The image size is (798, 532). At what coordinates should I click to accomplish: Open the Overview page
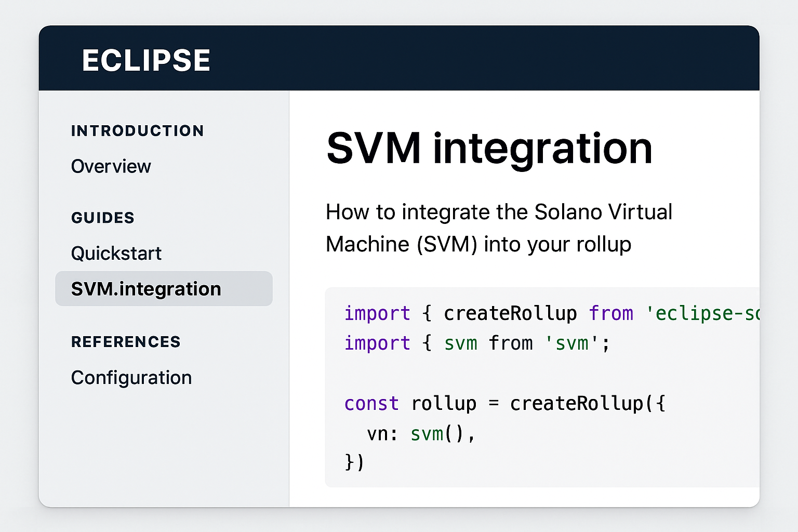111,166
